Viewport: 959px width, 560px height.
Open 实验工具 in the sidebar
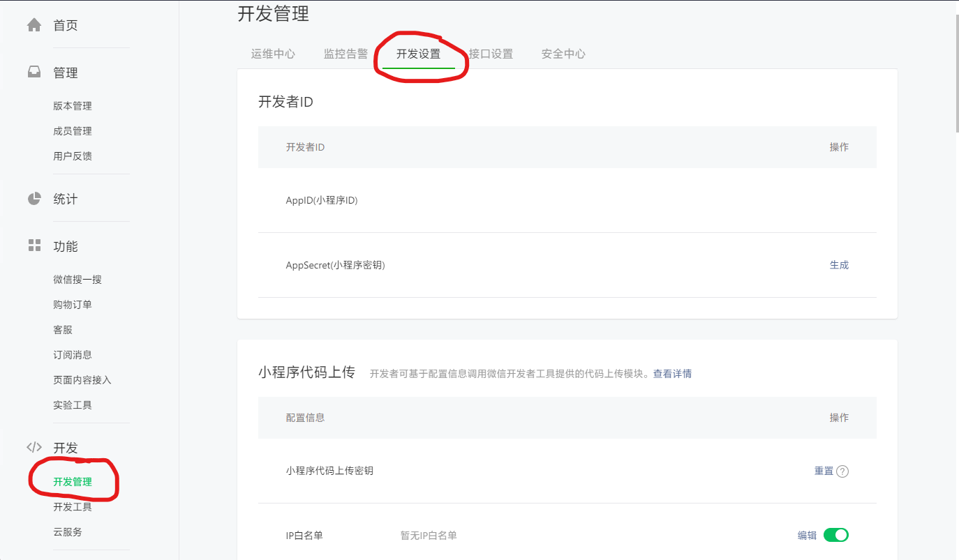[x=73, y=405]
